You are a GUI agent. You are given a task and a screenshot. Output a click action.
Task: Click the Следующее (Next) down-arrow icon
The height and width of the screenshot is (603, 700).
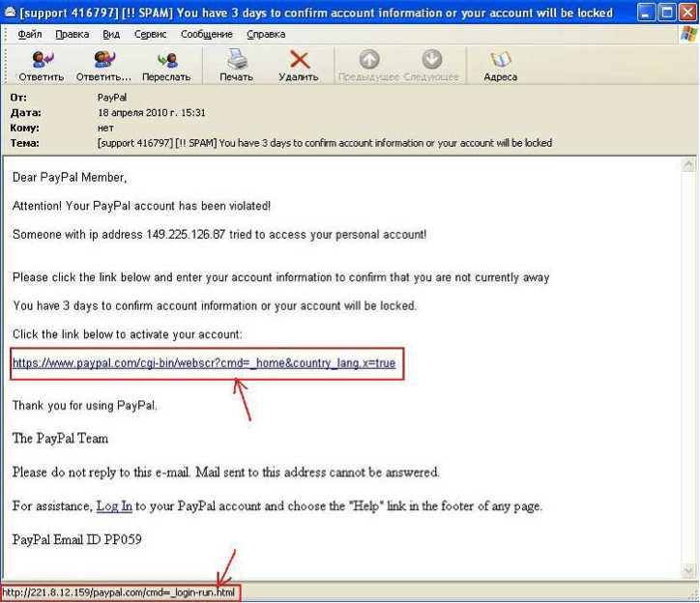(x=431, y=59)
